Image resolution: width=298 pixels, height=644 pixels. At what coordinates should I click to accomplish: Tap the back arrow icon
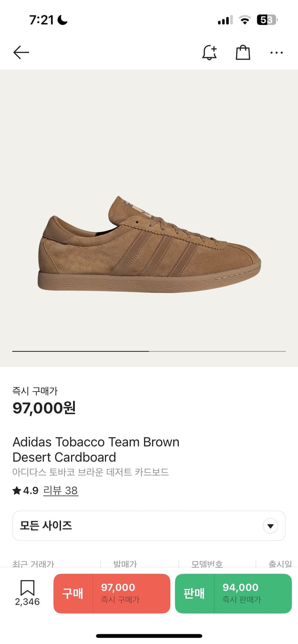[x=21, y=52]
